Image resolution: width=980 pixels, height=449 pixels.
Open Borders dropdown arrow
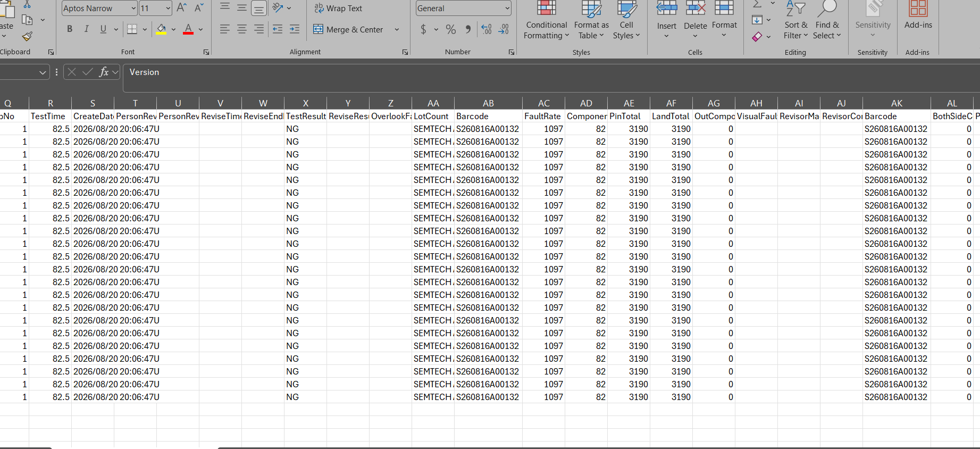tap(145, 29)
